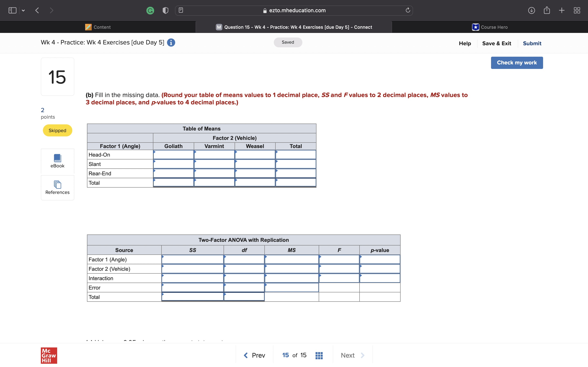Click the privacy shield icon
Viewport: 588px width, 367px height.
pyautogui.click(x=165, y=10)
